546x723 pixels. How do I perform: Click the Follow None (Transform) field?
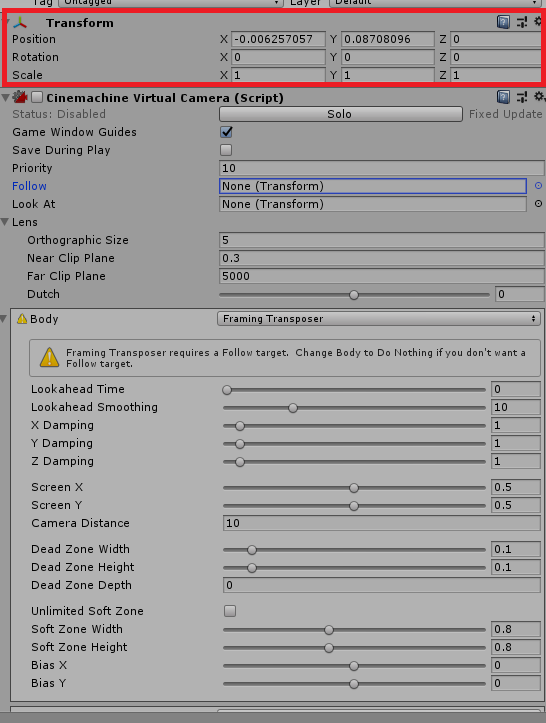pyautogui.click(x=373, y=186)
